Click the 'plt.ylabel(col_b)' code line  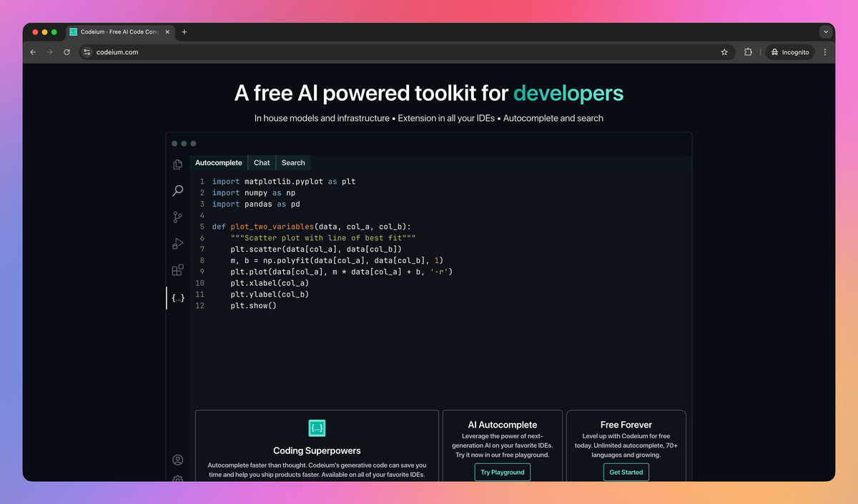click(270, 295)
